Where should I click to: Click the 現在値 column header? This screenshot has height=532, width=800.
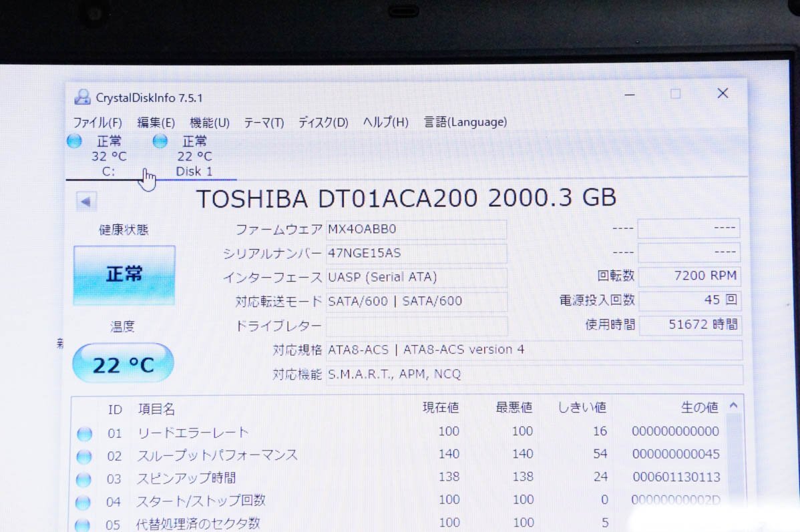click(441, 408)
